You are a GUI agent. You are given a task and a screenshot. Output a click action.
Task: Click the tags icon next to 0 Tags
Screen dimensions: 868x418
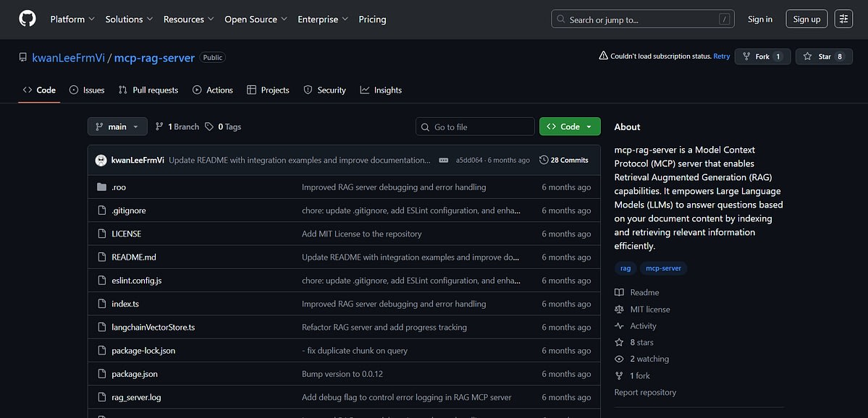coord(211,126)
